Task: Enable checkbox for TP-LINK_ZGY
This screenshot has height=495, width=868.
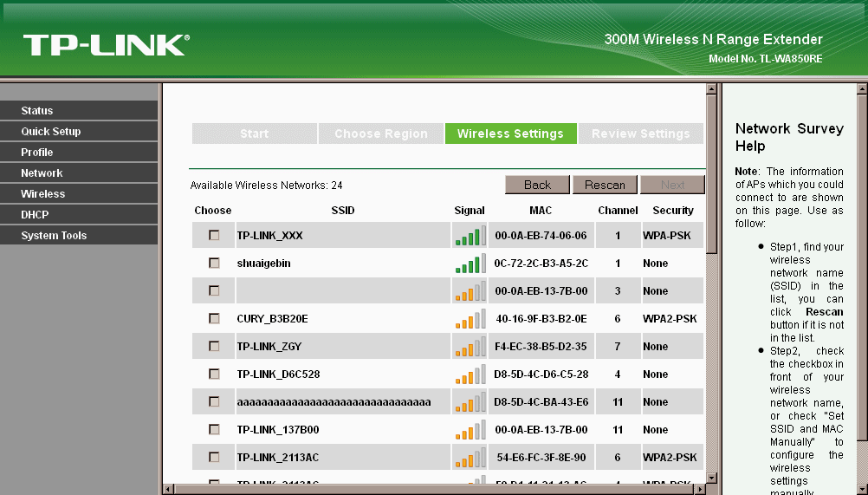Action: tap(214, 346)
